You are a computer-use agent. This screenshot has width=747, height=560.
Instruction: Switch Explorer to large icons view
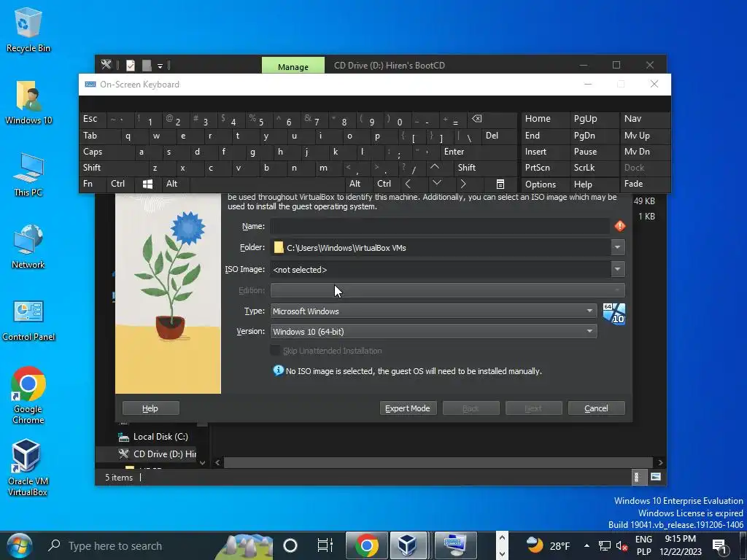[656, 477]
